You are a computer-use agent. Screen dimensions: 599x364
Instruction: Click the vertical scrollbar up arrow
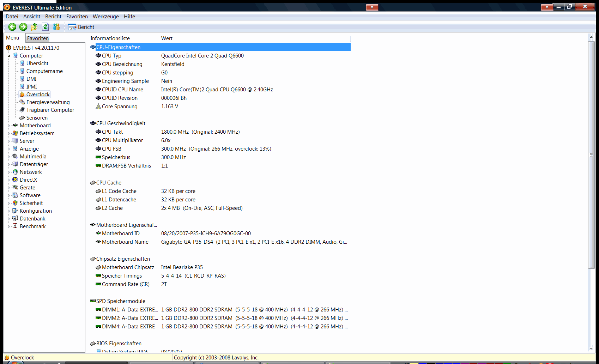point(591,37)
